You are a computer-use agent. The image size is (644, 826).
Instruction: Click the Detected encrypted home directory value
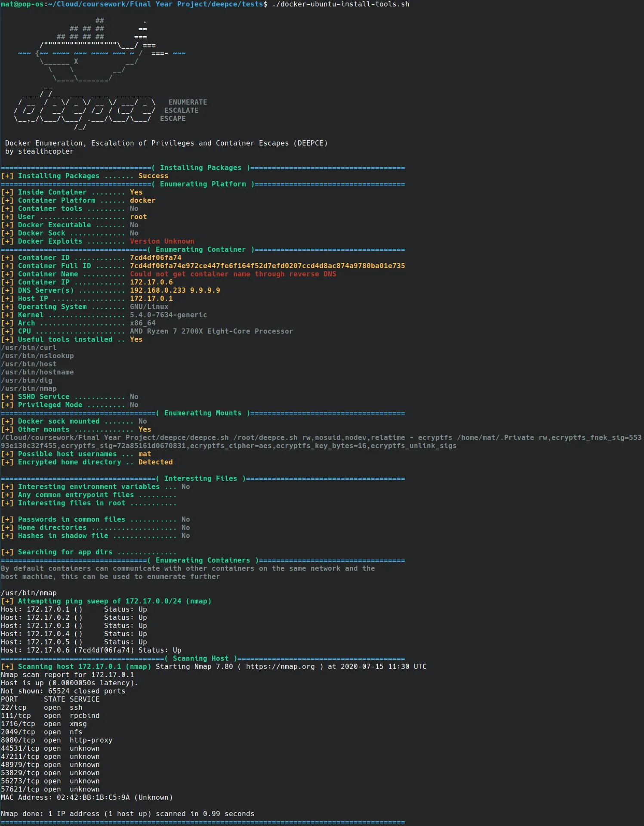coord(155,462)
